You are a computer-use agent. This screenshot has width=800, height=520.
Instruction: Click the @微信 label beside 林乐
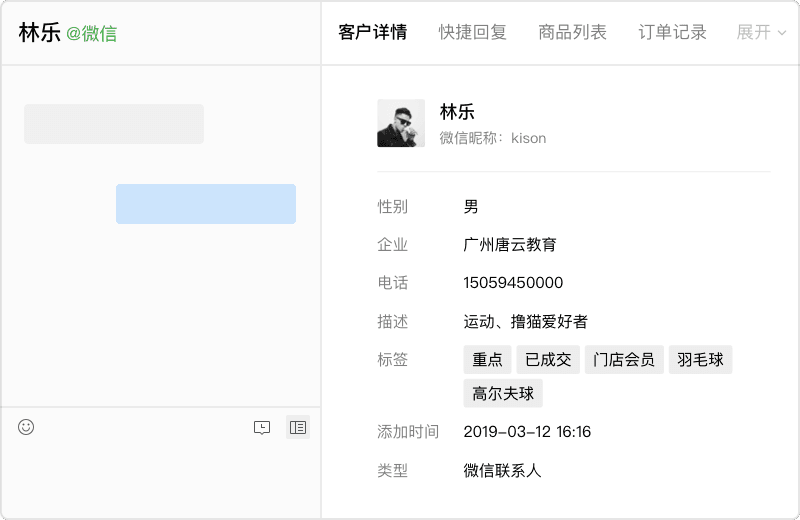point(92,34)
